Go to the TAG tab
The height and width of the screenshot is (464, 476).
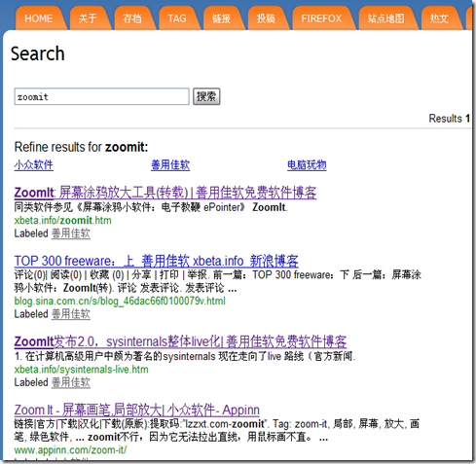click(x=177, y=18)
